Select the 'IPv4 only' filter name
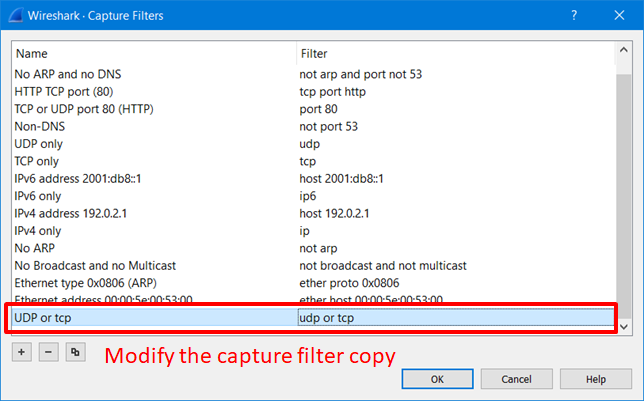Image resolution: width=644 pixels, height=401 pixels. [x=38, y=231]
